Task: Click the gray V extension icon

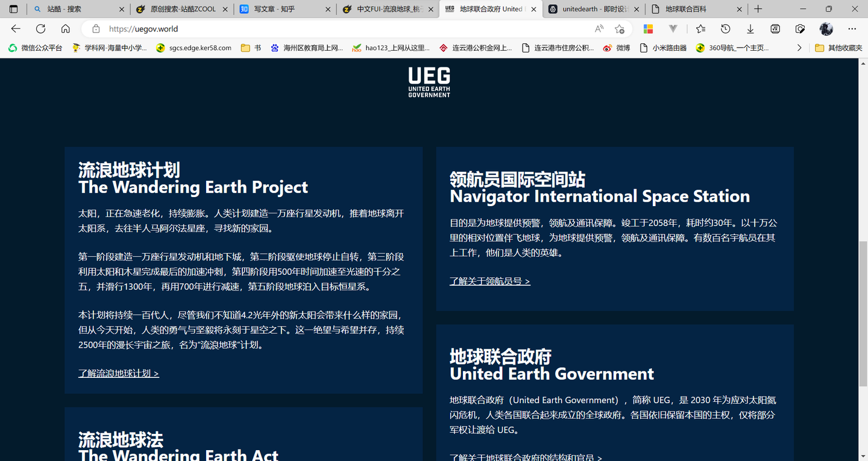Action: (x=672, y=28)
